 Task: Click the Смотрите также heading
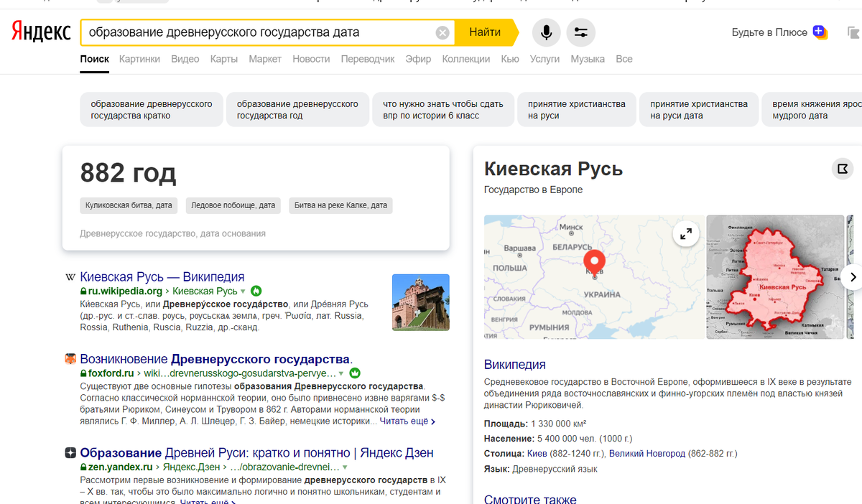[x=530, y=498]
